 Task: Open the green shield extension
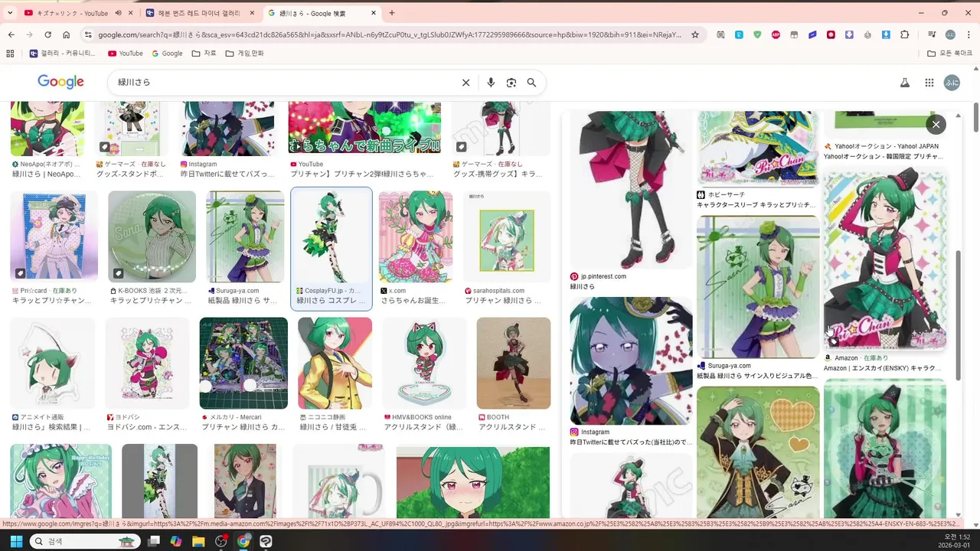(757, 34)
